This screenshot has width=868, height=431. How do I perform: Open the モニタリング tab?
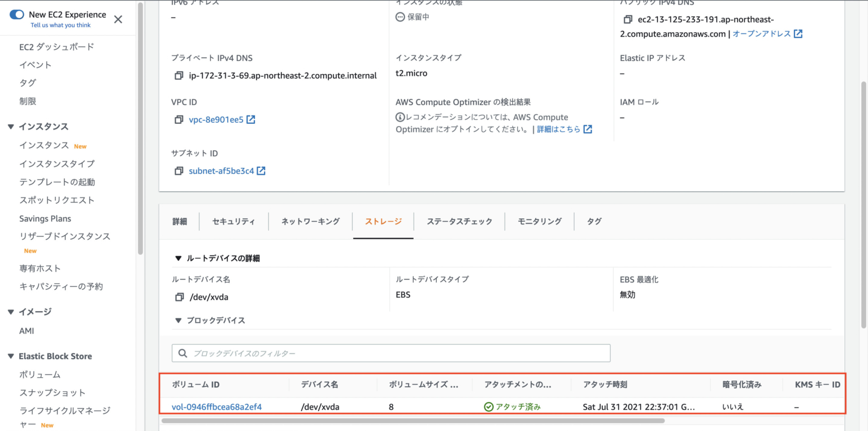pos(539,221)
